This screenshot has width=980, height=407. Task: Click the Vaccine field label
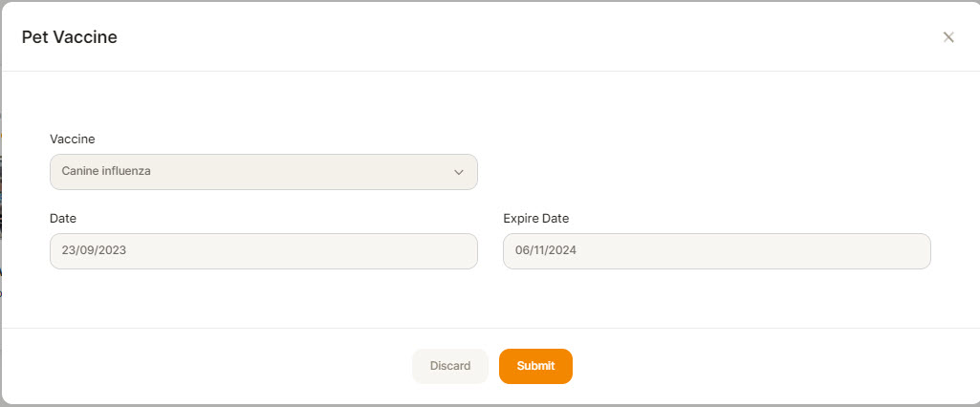pos(73,139)
